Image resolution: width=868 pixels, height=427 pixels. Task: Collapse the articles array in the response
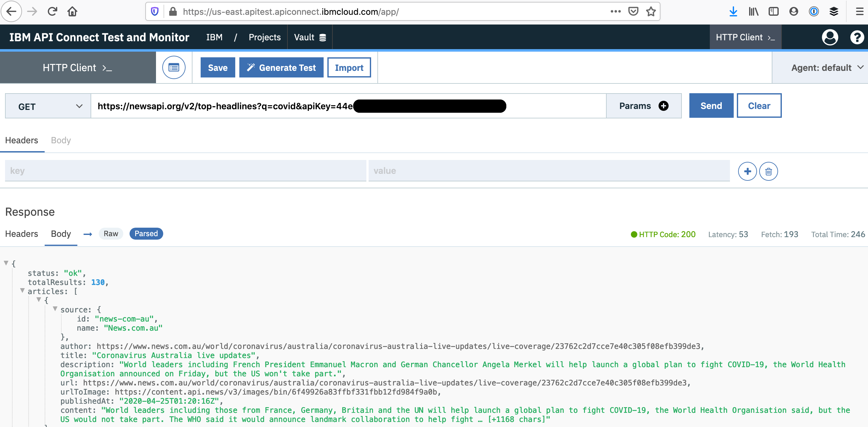[x=22, y=291]
